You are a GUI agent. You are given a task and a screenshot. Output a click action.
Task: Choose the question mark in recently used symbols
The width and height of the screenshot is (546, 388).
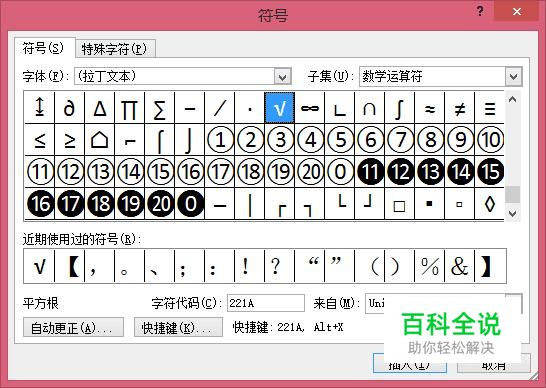[x=280, y=266]
